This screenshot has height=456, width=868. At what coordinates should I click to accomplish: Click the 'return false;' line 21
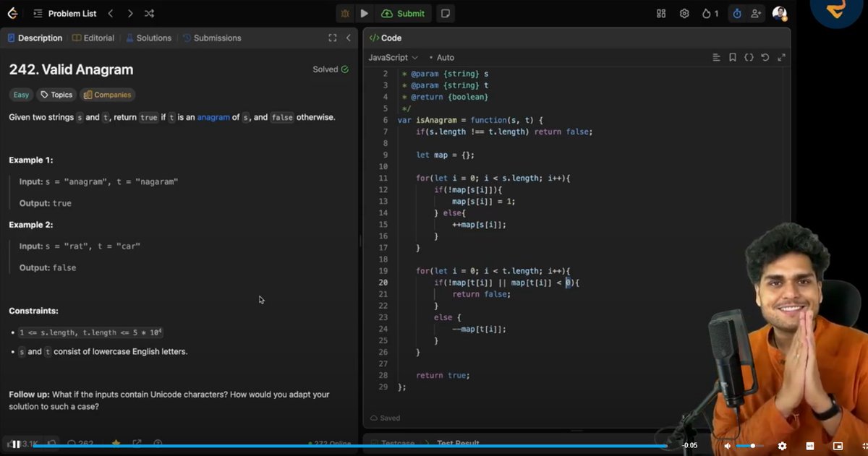click(482, 294)
